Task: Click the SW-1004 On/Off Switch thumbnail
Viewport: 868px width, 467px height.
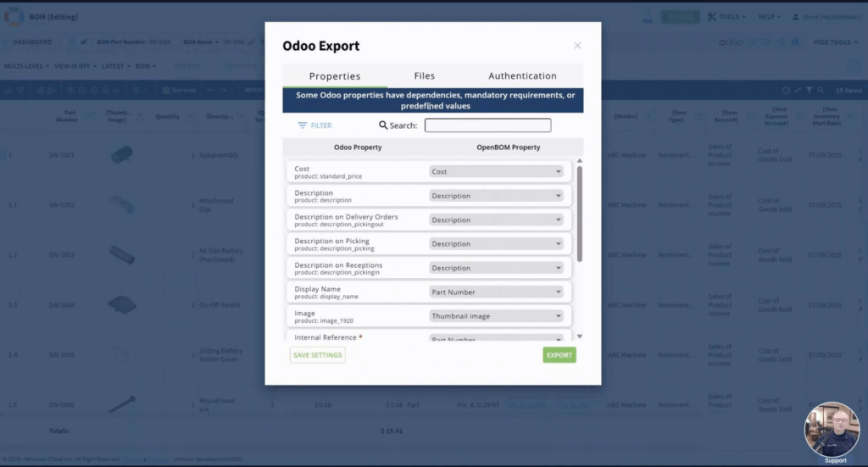Action: pyautogui.click(x=122, y=304)
